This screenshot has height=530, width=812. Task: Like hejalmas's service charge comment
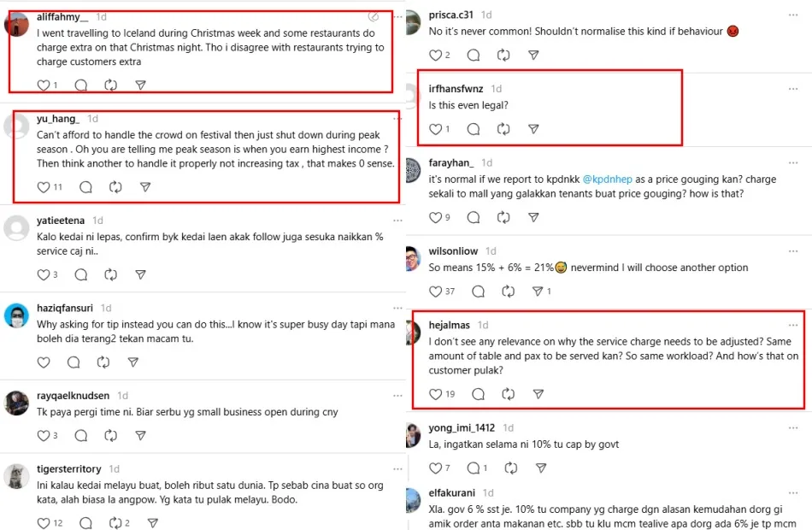pyautogui.click(x=436, y=394)
